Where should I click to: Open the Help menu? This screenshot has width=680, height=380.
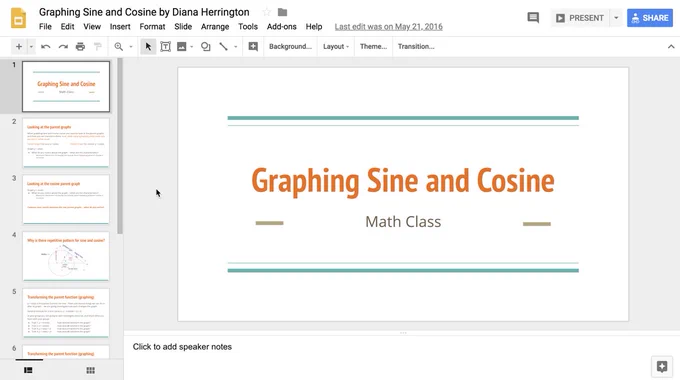point(314,26)
